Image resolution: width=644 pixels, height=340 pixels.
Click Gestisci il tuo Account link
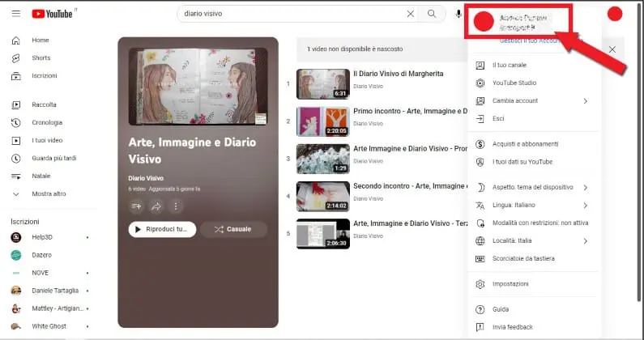pyautogui.click(x=530, y=41)
